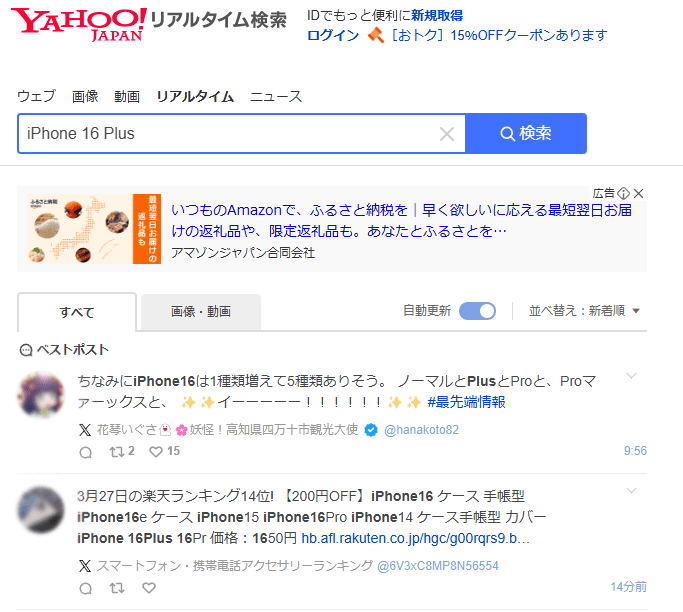683x612 pixels.
Task: Select the すべて results tab
Action: coord(77,312)
